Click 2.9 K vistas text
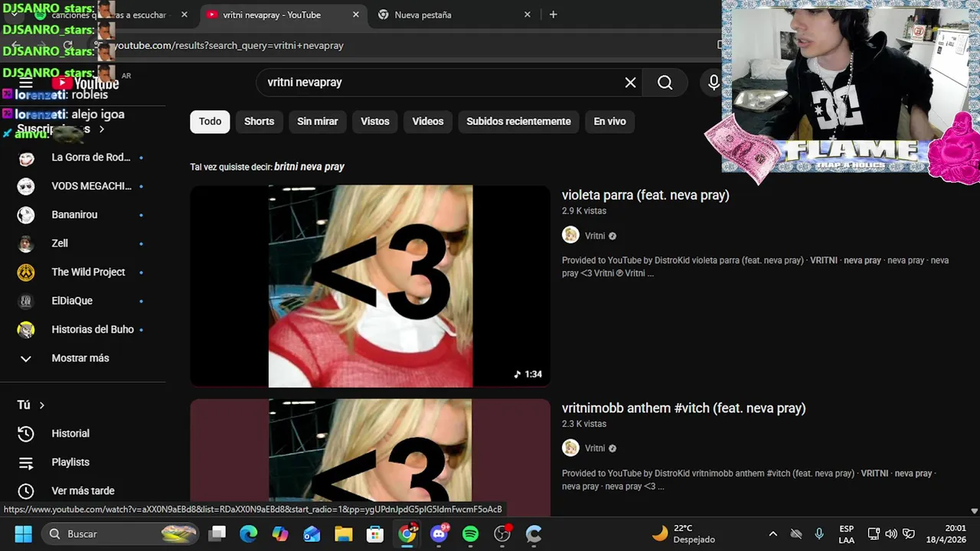The height and width of the screenshot is (551, 980). (584, 210)
